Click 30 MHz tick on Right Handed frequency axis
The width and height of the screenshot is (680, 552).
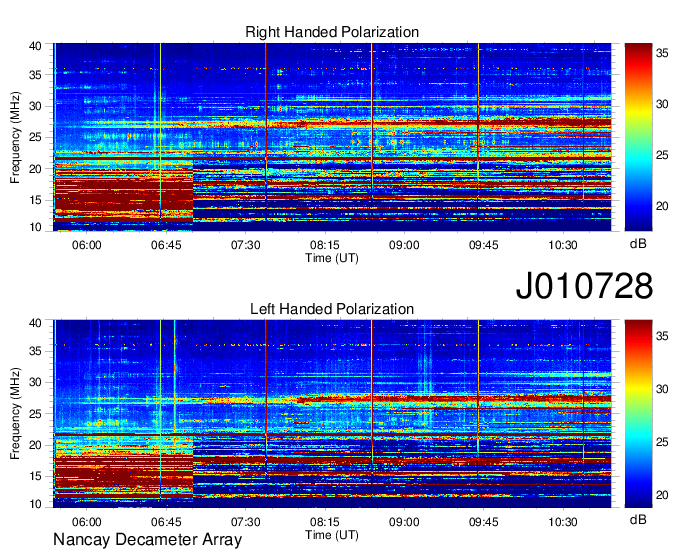(x=35, y=106)
